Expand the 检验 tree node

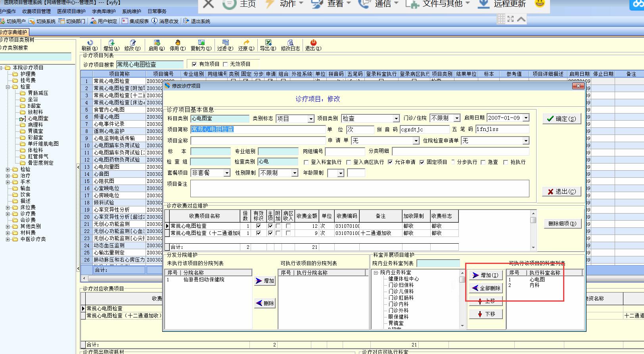[x=8, y=169]
